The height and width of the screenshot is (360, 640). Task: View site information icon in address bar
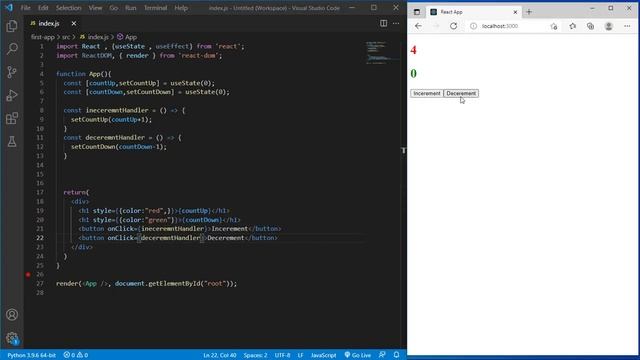[x=473, y=26]
